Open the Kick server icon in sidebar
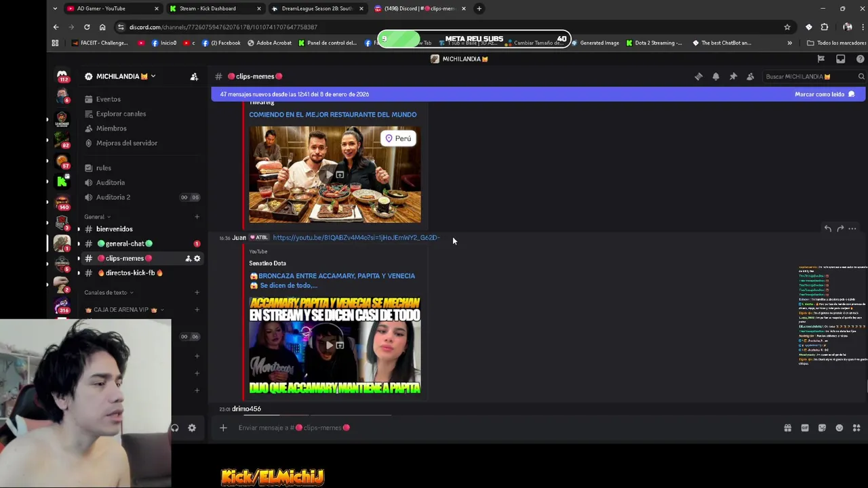Screen dimensions: 868x488 (62, 181)
